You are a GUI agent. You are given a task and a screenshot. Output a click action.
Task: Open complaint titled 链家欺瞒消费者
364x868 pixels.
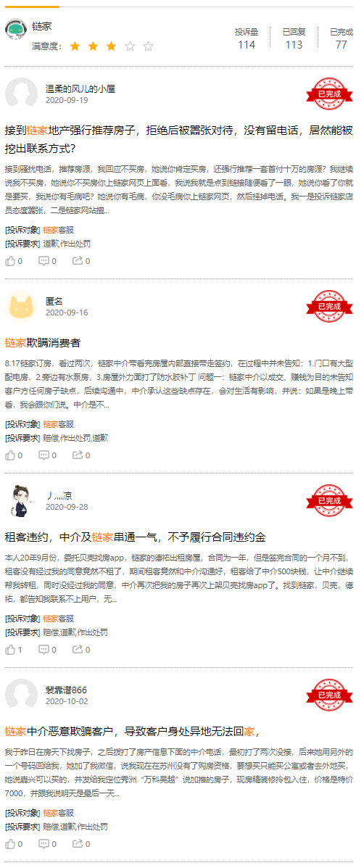tap(43, 343)
